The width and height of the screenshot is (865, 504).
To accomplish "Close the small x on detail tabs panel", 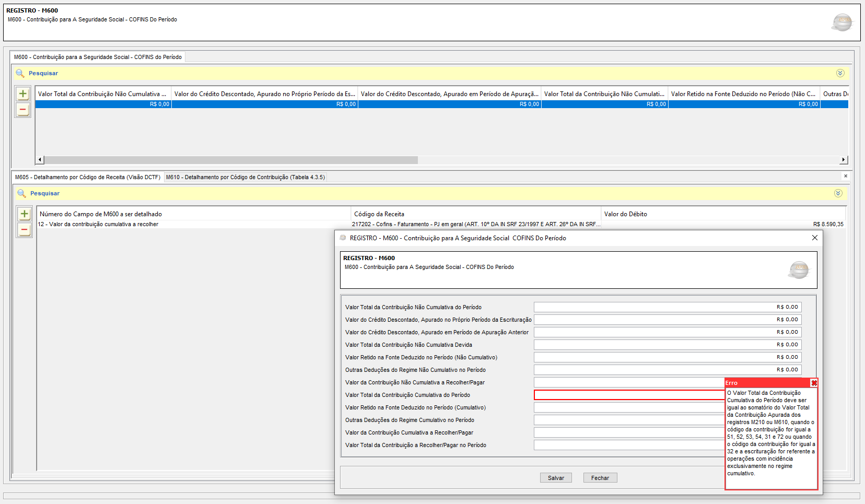I will [x=846, y=176].
